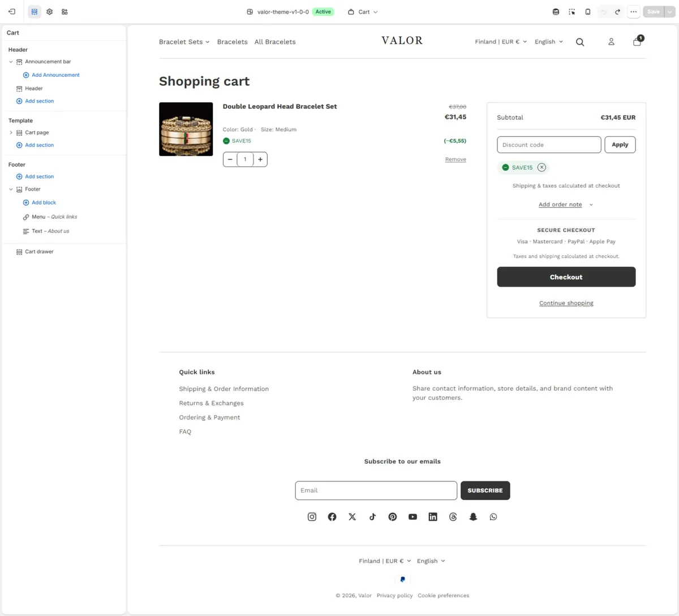Click Add block in Footer

coord(39,203)
